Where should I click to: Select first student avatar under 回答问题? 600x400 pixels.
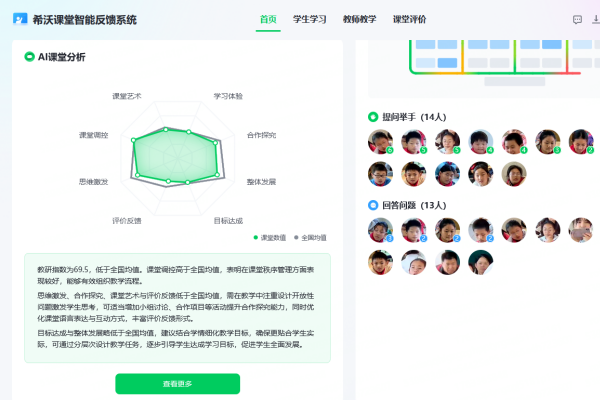pyautogui.click(x=380, y=230)
